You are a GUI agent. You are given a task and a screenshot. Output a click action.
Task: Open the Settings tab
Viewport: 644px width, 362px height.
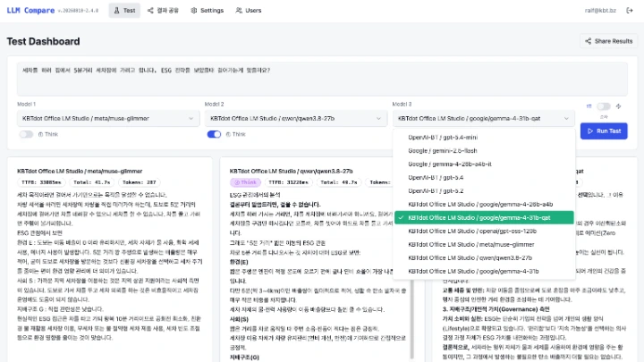point(207,10)
